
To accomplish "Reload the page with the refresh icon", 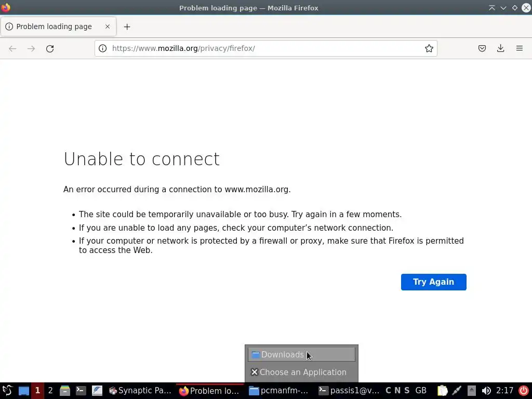I will [50, 48].
